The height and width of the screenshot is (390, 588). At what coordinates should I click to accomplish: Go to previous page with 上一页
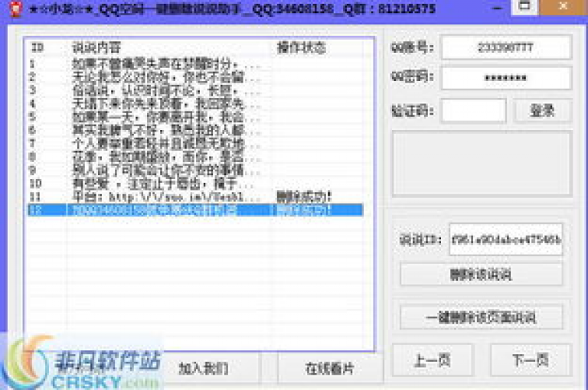pos(433,360)
